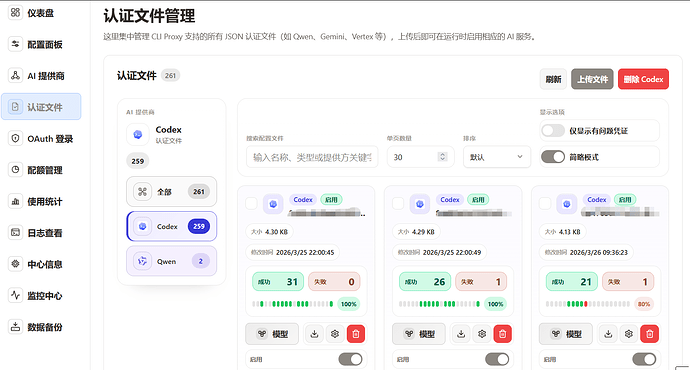Click the 日志查看 log icon
This screenshot has height=370, width=690.
click(15, 233)
